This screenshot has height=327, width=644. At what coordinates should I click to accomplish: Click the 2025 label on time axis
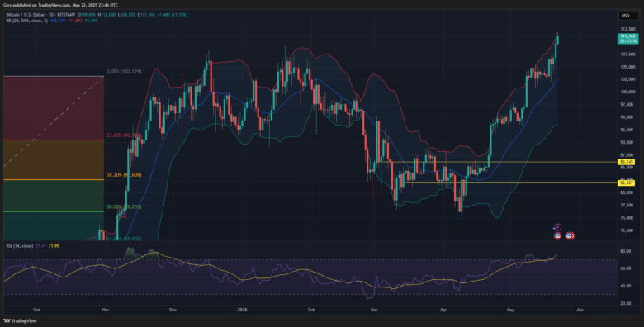tap(243, 309)
